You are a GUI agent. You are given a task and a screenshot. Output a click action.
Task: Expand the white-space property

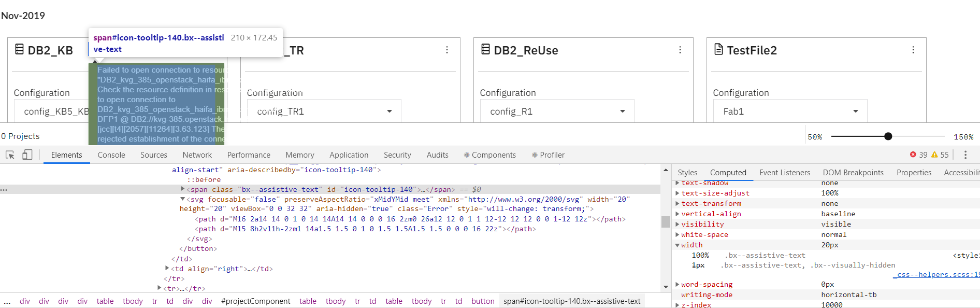click(677, 234)
